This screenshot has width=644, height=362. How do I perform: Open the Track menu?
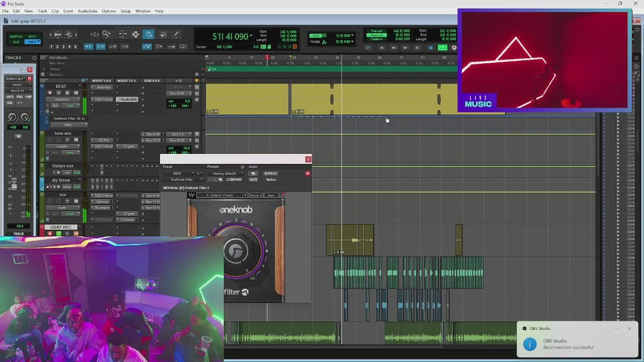point(42,11)
